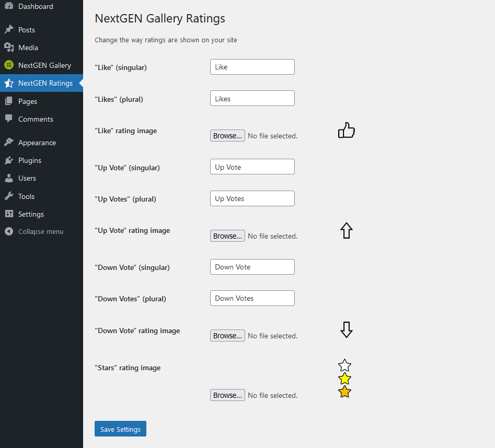Click the NextGEN Gallery green icon
Screen dimensions: 495x448
pos(9,65)
